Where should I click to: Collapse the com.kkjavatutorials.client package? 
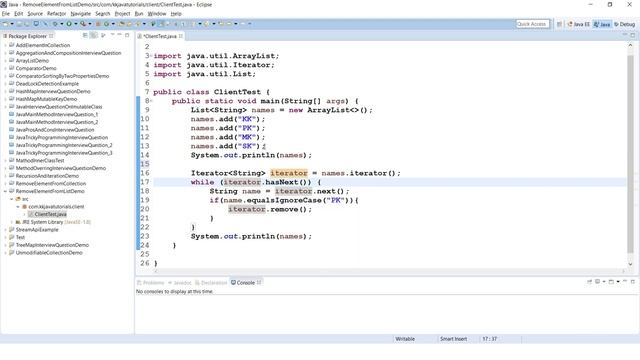18,207
